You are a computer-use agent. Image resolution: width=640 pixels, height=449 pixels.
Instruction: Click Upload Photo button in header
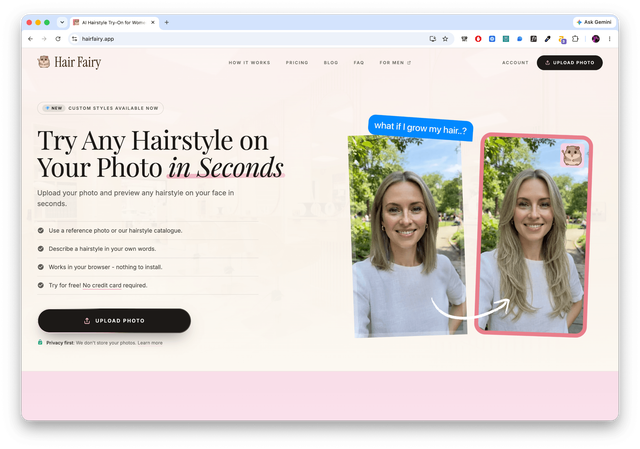pyautogui.click(x=569, y=62)
